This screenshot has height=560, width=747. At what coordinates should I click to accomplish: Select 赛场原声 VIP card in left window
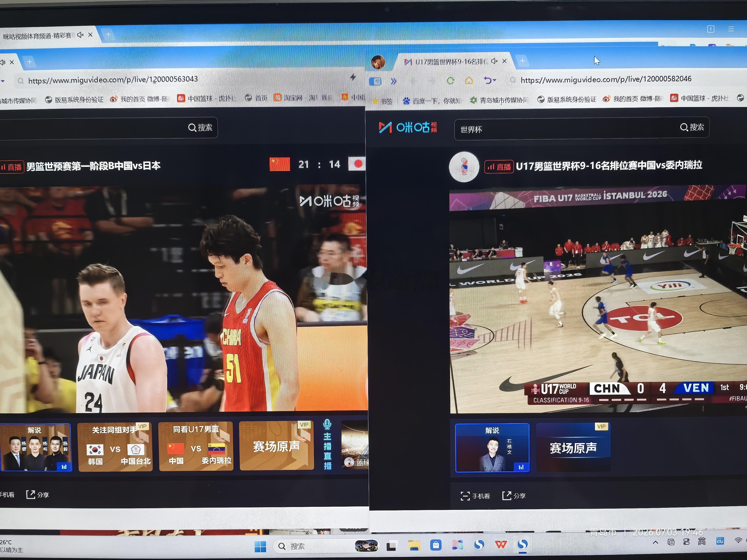click(277, 445)
